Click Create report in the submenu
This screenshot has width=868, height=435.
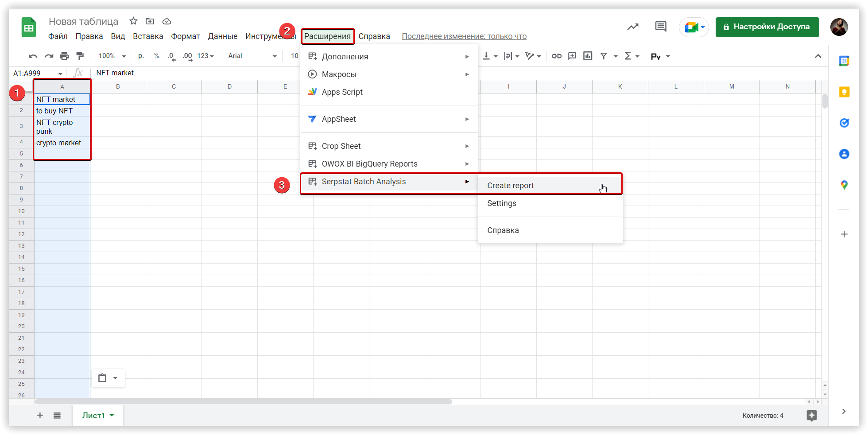(550, 186)
